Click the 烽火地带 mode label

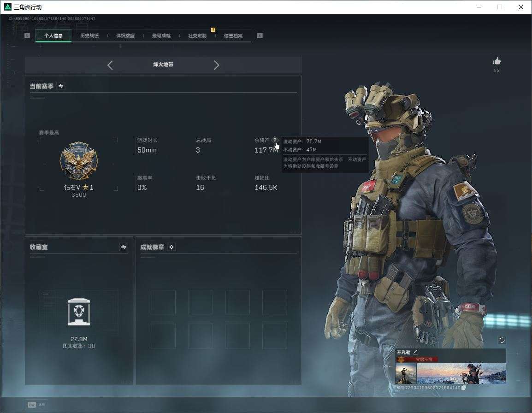pos(163,65)
